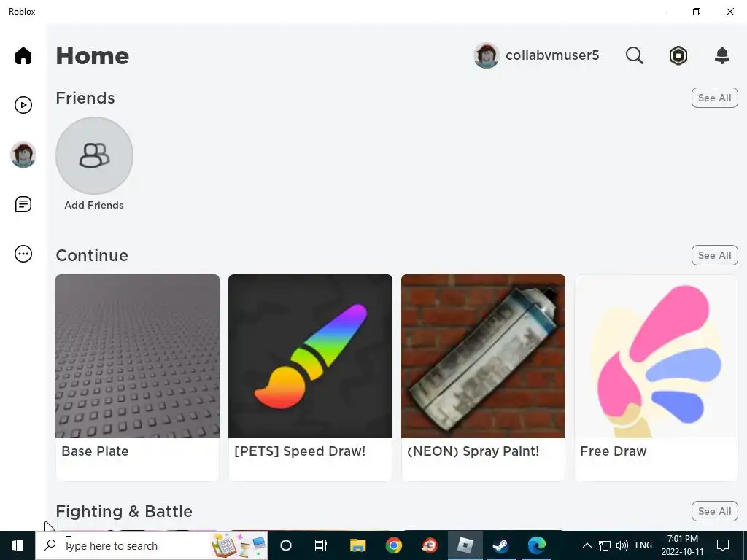The height and width of the screenshot is (560, 747).
Task: Open the [PETS] Speed Draw! thumbnail
Action: point(310,356)
